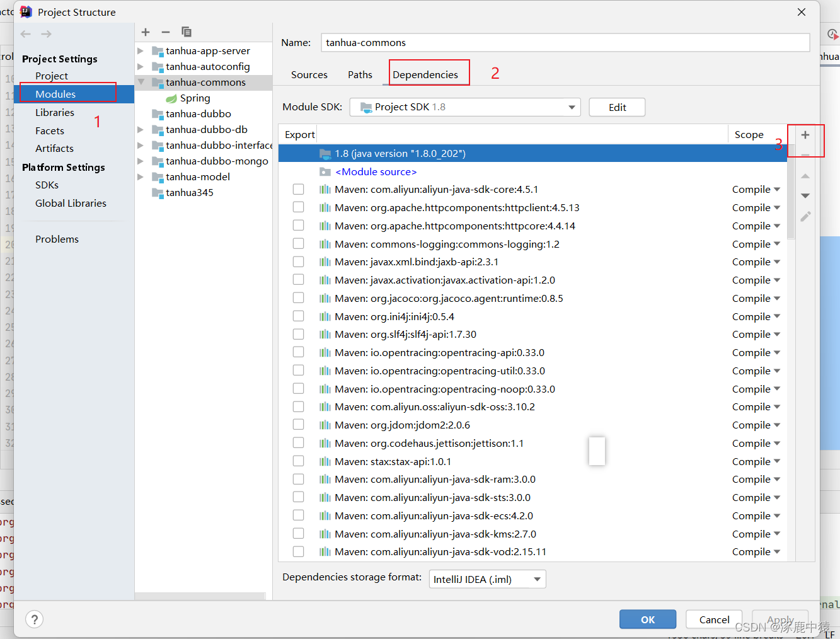Screen dimensions: 840x639
Task: Select Maven: opentracing-noop:0.33.0 row
Action: point(532,389)
